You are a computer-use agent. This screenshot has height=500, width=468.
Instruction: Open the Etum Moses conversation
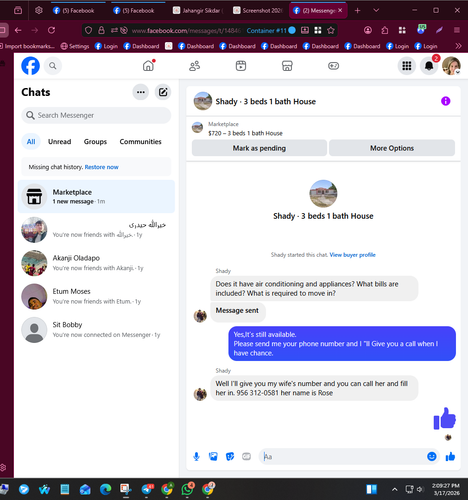coord(96,296)
